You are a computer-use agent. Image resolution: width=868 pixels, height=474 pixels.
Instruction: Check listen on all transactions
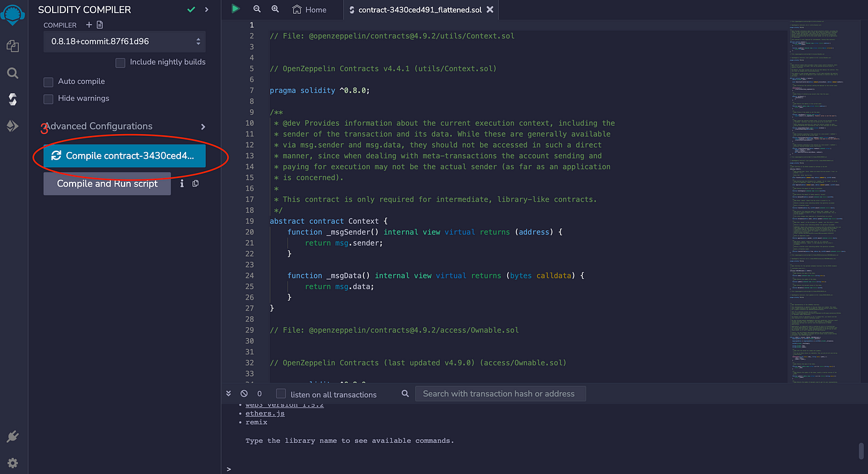[281, 394]
